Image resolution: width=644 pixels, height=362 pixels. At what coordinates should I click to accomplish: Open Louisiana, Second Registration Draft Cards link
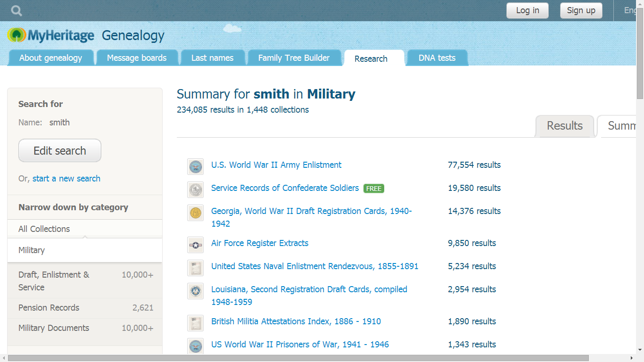point(309,296)
